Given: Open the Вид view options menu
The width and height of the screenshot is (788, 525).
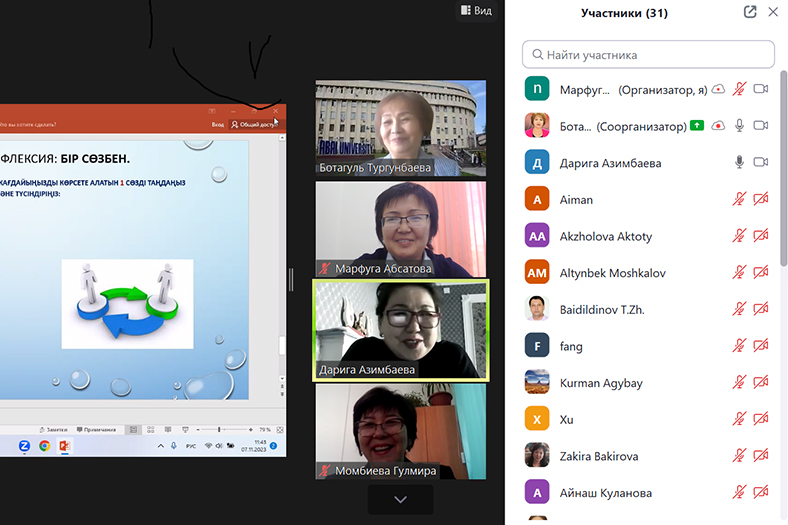Looking at the screenshot, I should 476,11.
